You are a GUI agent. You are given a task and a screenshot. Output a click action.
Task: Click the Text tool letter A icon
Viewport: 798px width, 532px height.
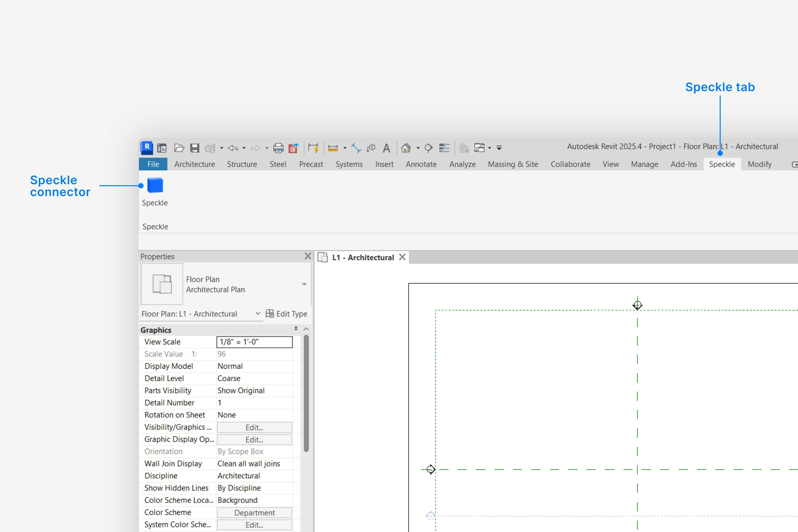click(x=386, y=148)
